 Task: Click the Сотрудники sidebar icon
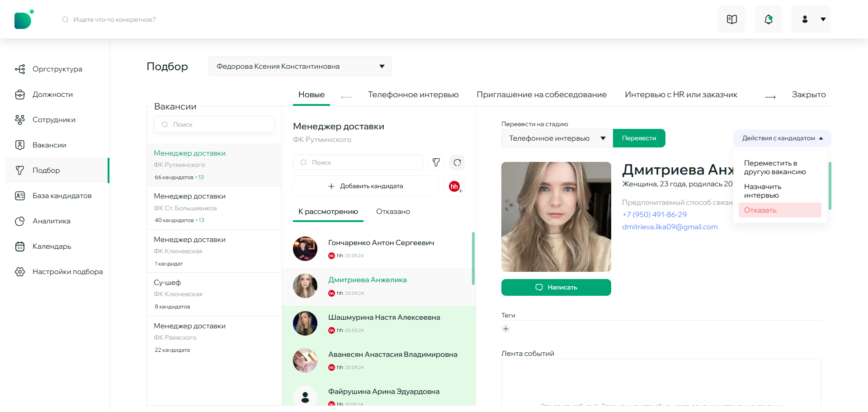coord(20,120)
